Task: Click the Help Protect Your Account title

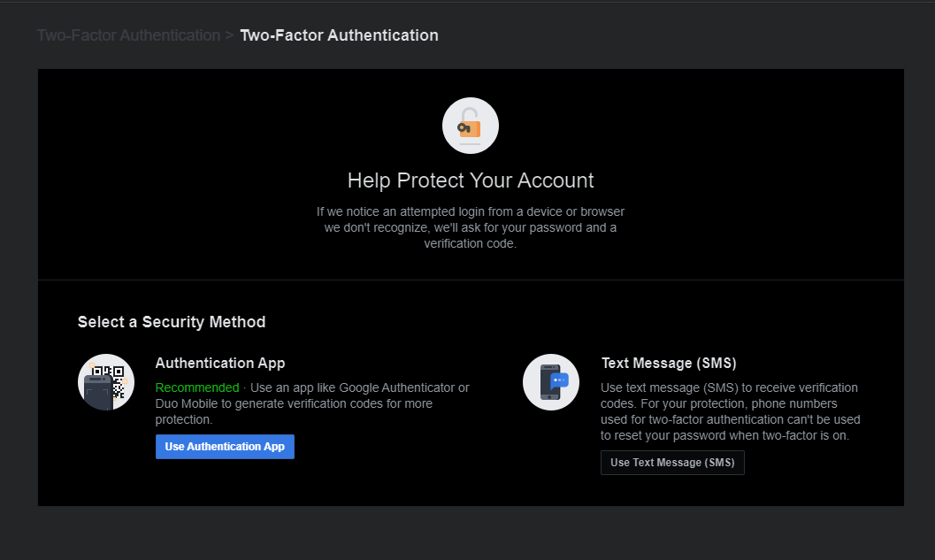Action: pyautogui.click(x=470, y=180)
